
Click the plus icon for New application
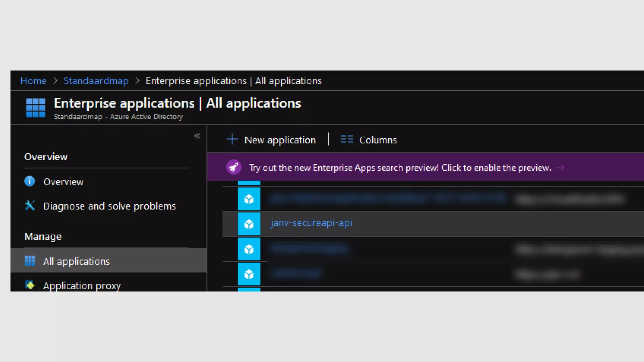coord(232,139)
